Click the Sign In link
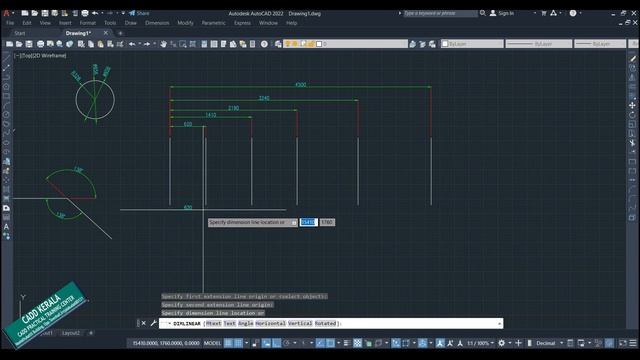 coord(506,13)
